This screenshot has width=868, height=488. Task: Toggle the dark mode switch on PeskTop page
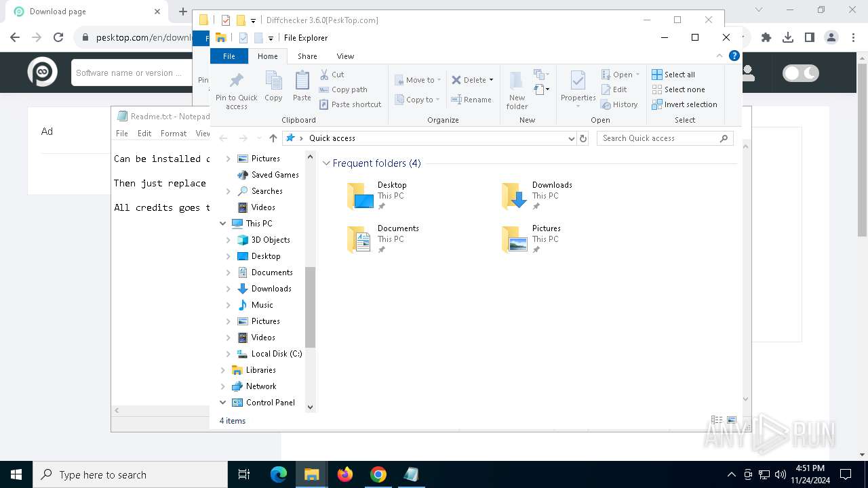pos(801,73)
